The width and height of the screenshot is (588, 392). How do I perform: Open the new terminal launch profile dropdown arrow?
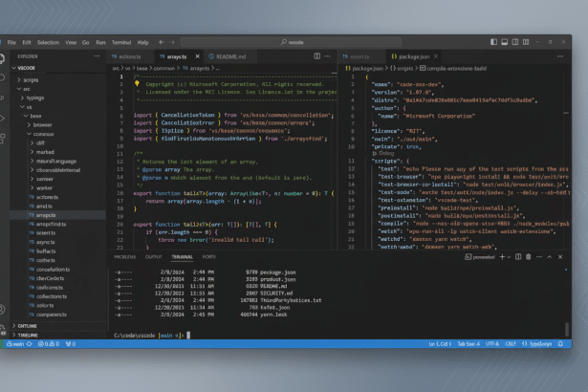coord(509,257)
